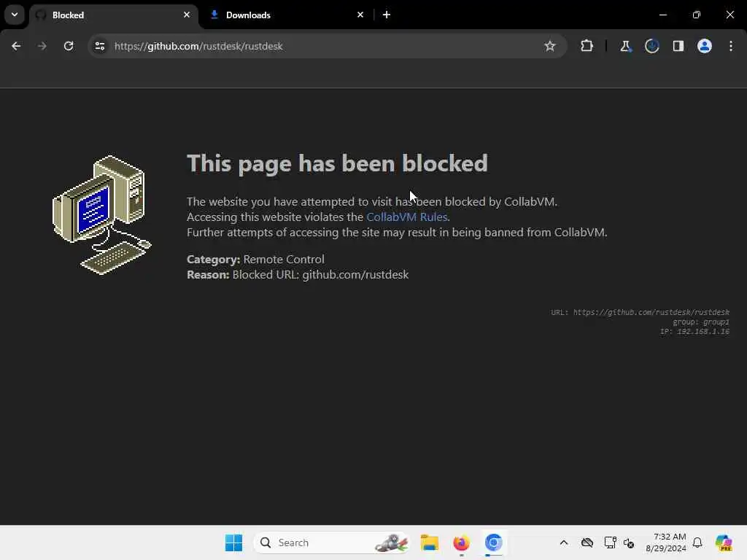The height and width of the screenshot is (560, 747).
Task: Close the Blocked tab
Action: pos(187,15)
